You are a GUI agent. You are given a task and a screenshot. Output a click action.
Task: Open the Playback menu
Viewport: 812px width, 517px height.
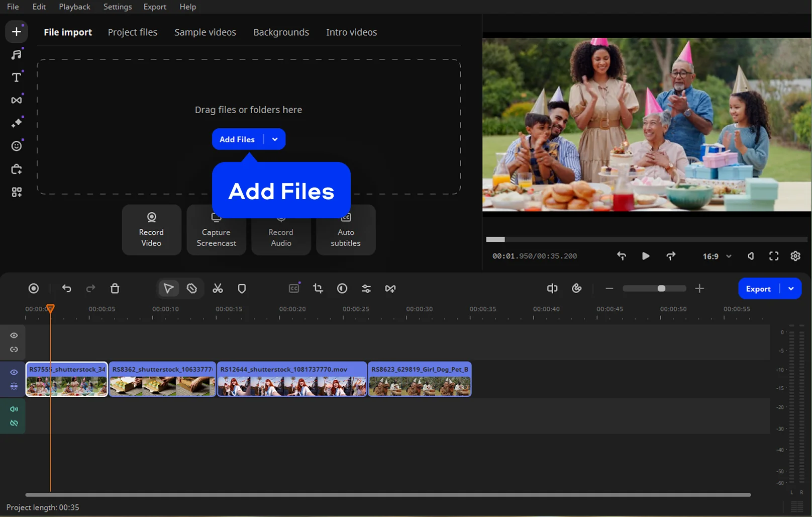[74, 7]
